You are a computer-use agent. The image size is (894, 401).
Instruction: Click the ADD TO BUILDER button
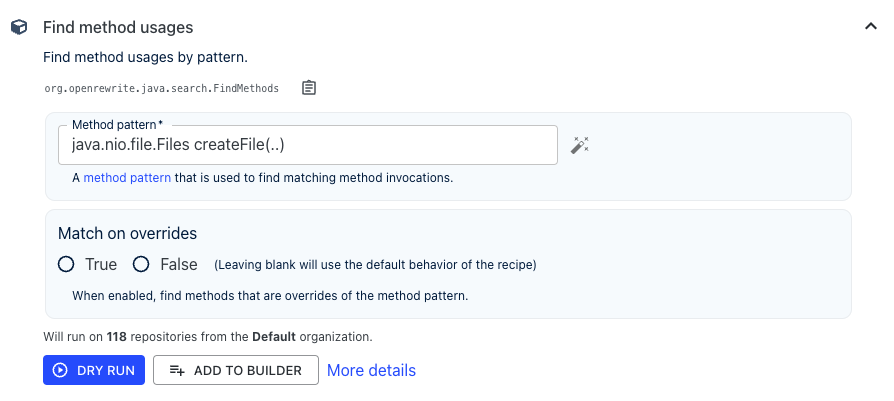[x=236, y=370]
